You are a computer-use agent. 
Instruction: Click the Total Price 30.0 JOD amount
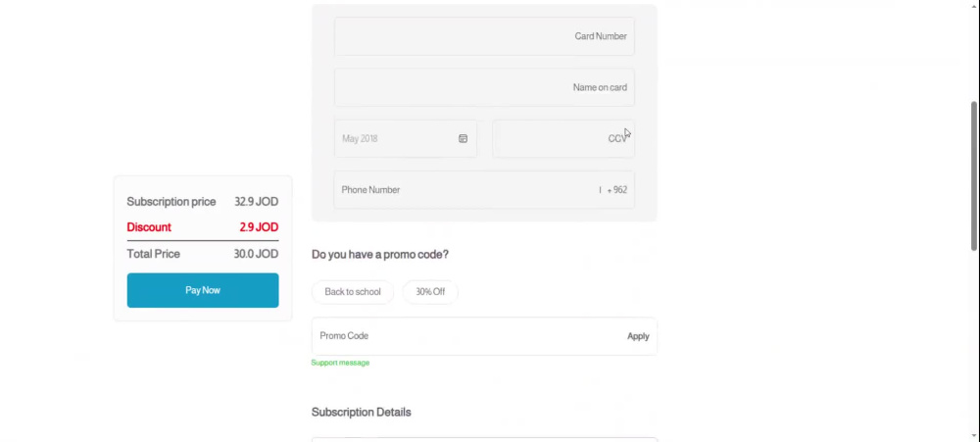tap(256, 254)
